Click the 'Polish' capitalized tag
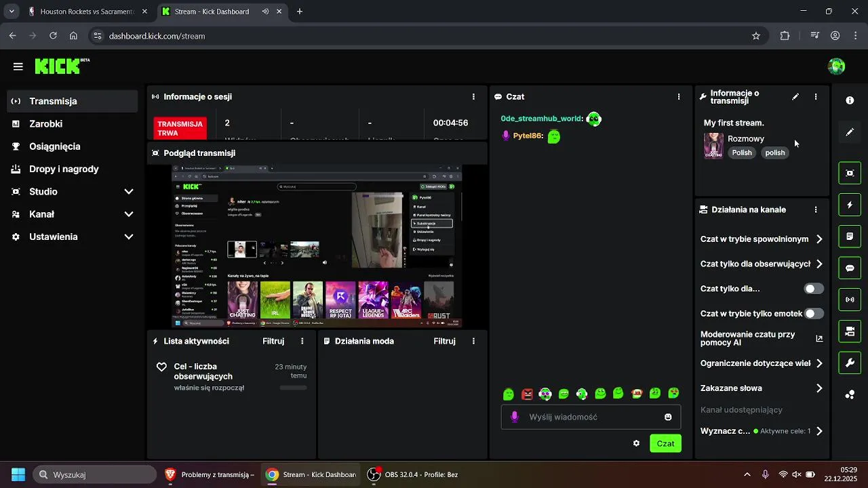 pos(742,152)
